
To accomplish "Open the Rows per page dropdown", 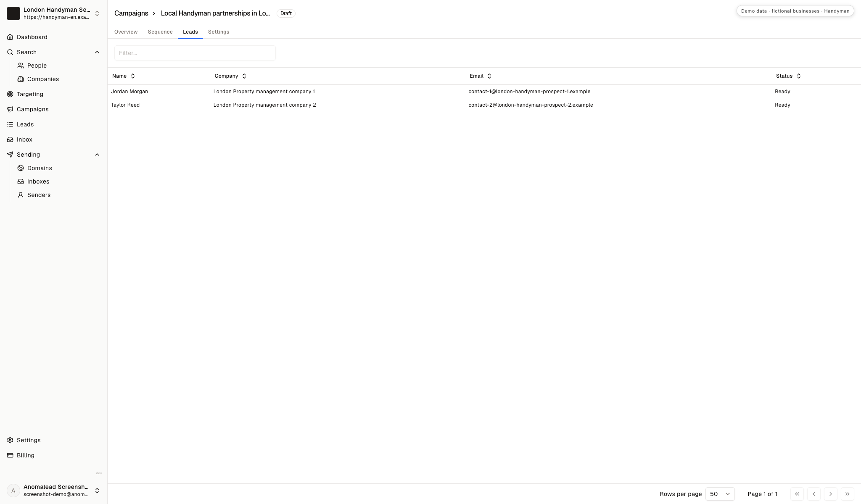I will (720, 494).
